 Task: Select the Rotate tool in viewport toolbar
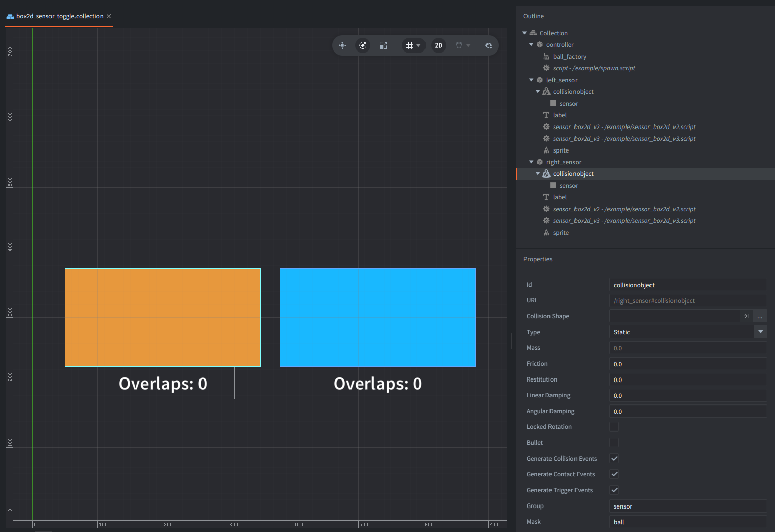coord(363,45)
